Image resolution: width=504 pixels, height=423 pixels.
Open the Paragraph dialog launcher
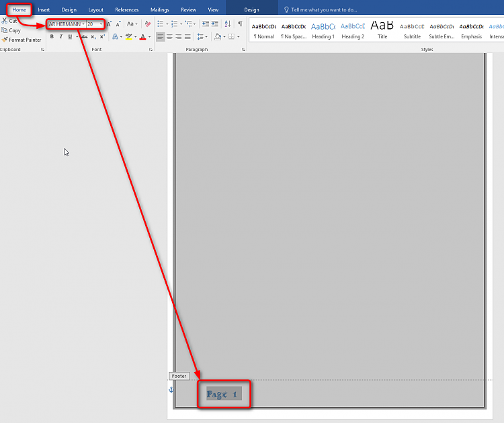click(243, 50)
